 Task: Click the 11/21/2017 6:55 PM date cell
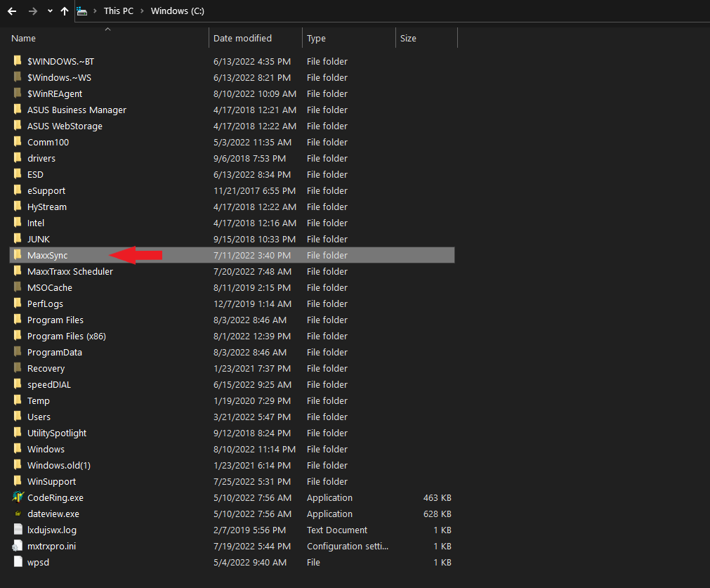point(254,190)
